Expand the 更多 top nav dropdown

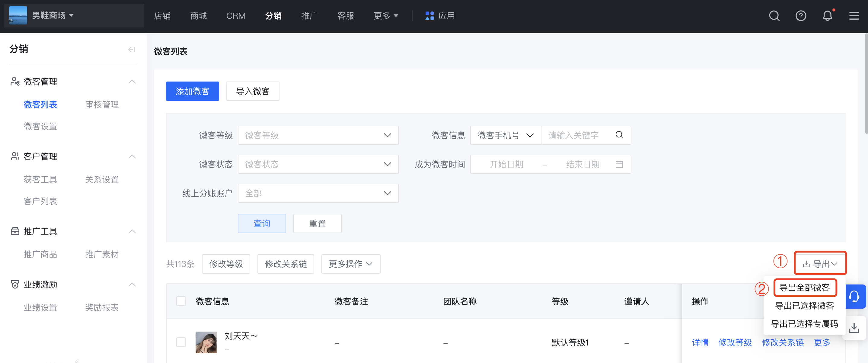(x=386, y=15)
